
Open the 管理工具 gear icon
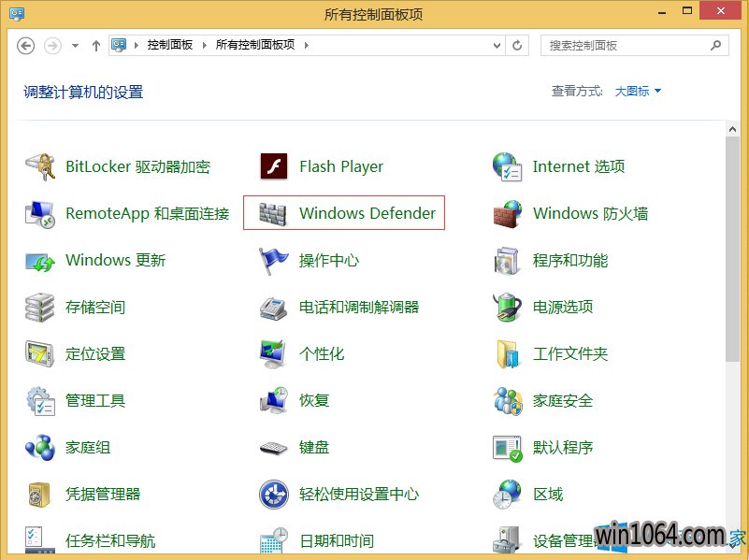coord(40,400)
